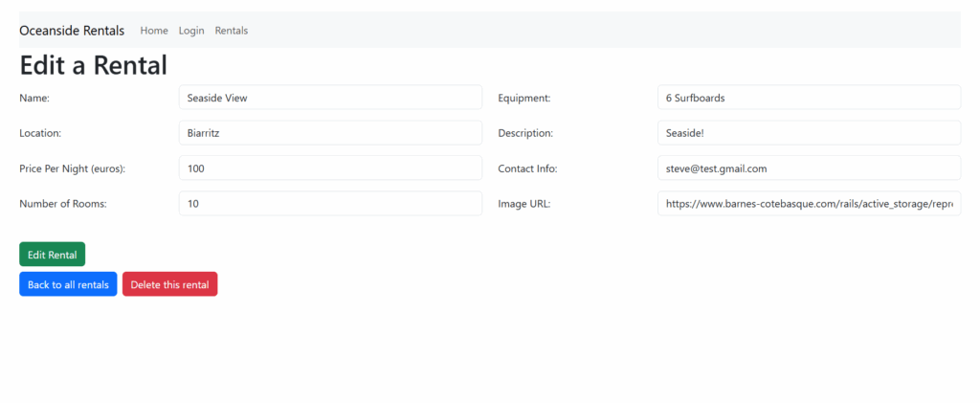The width and height of the screenshot is (980, 403).
Task: Click the "Contact Info:" label text
Action: 527,168
